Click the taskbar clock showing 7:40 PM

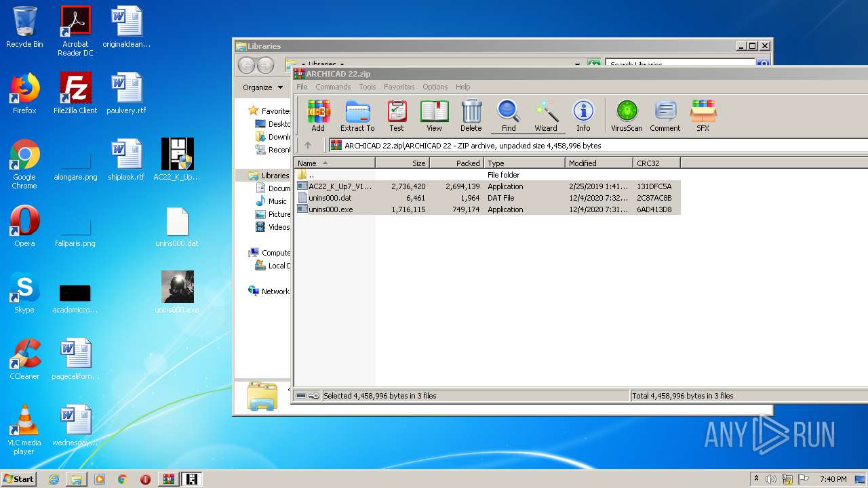833,479
